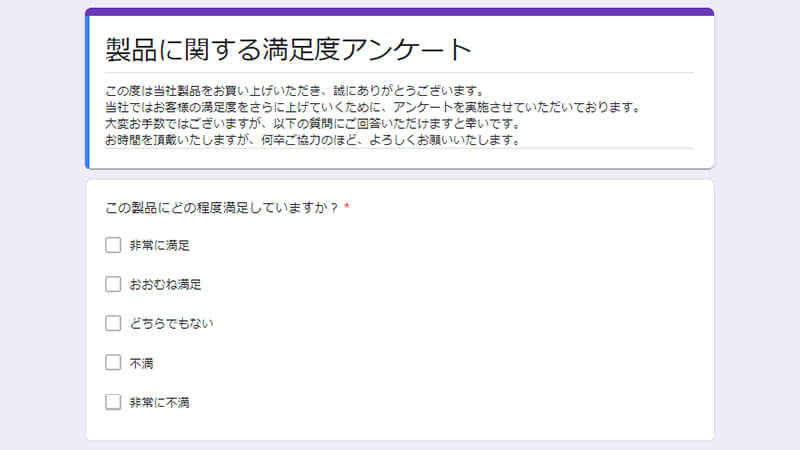This screenshot has width=800, height=450.
Task: Click the red required asterisk after the question
Action: (x=347, y=207)
